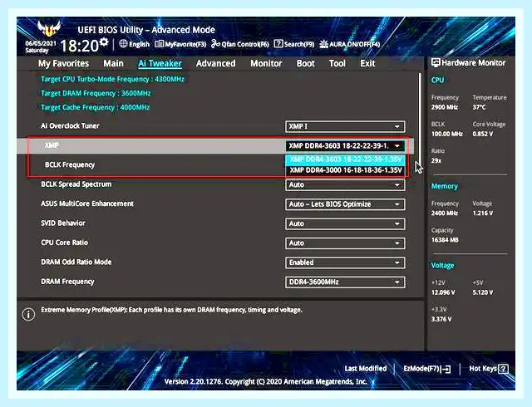Click the Hardware Monitor screen icon

[436, 63]
